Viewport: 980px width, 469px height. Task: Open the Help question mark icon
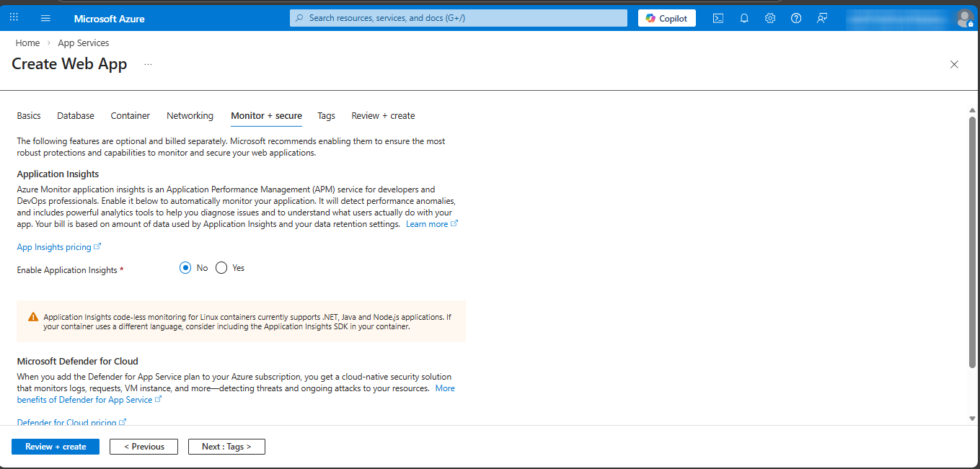click(x=796, y=19)
